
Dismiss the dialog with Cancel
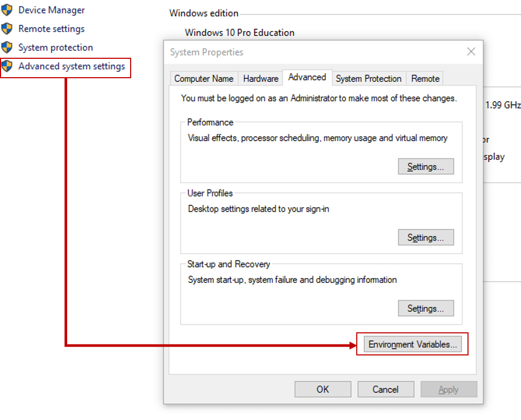click(x=386, y=389)
